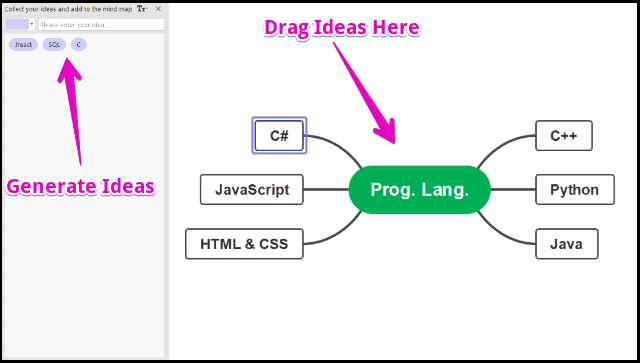The height and width of the screenshot is (363, 640).
Task: Select the Jreact idea chip
Action: pyautogui.click(x=23, y=45)
